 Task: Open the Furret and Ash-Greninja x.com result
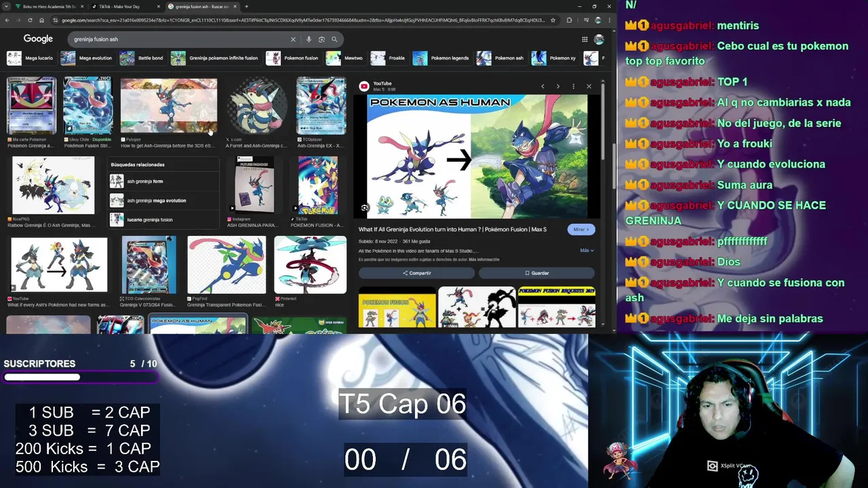(257, 106)
